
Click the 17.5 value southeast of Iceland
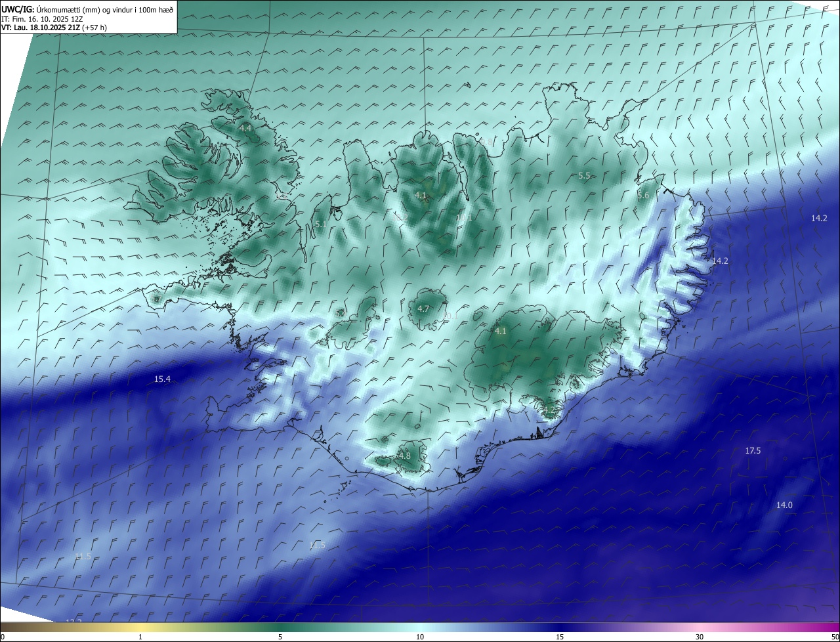tap(753, 451)
